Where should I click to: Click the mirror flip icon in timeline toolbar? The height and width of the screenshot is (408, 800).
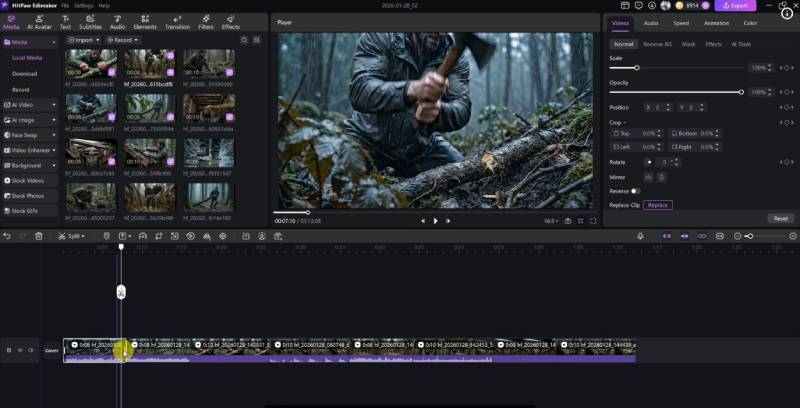click(207, 236)
